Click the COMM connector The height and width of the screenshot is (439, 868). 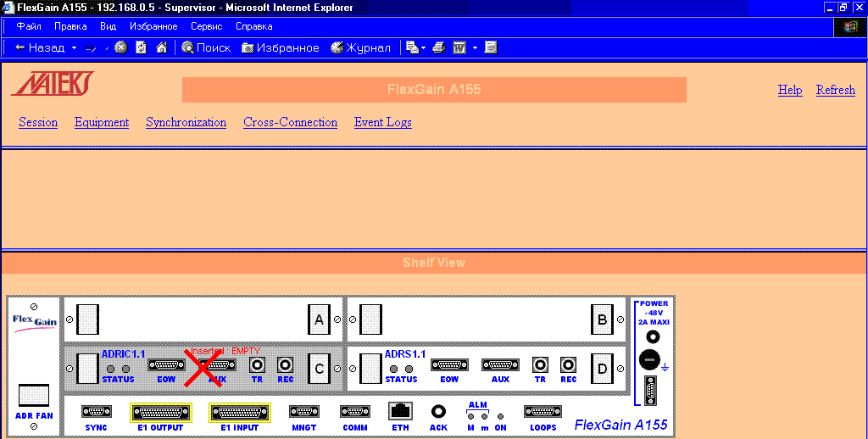pyautogui.click(x=355, y=411)
